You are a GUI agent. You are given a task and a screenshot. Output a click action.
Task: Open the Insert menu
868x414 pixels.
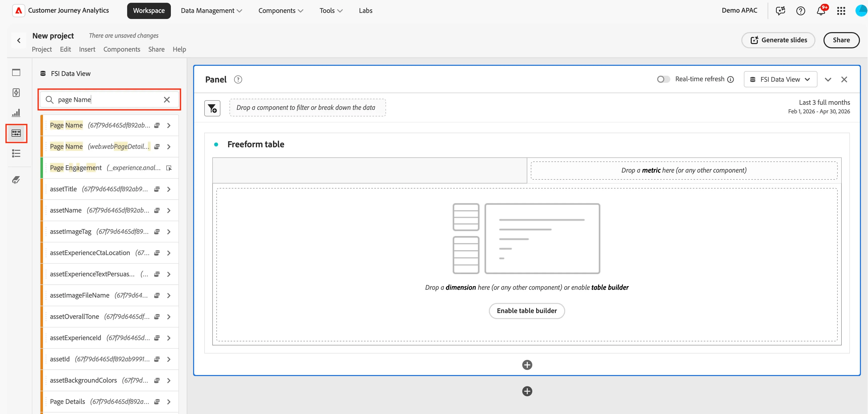tap(87, 49)
